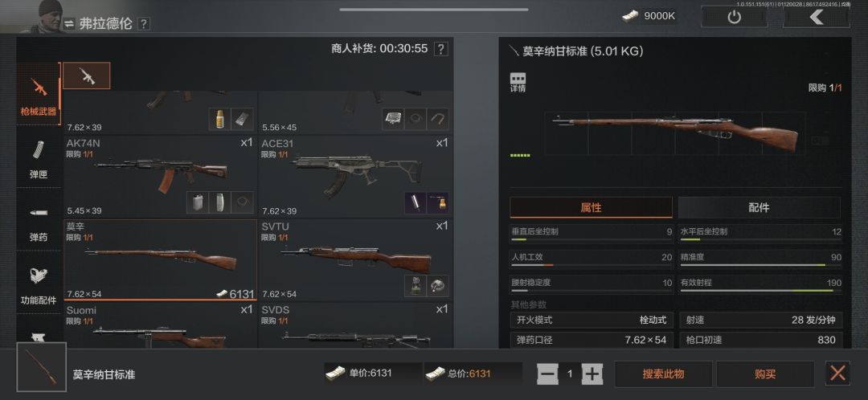
Task: Click help icon next to 弗拉德伦
Action: click(143, 24)
